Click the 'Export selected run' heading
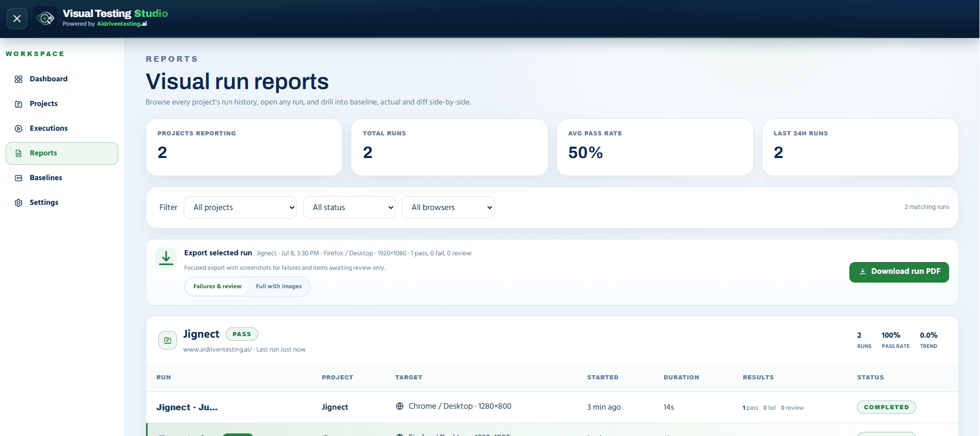 tap(218, 253)
